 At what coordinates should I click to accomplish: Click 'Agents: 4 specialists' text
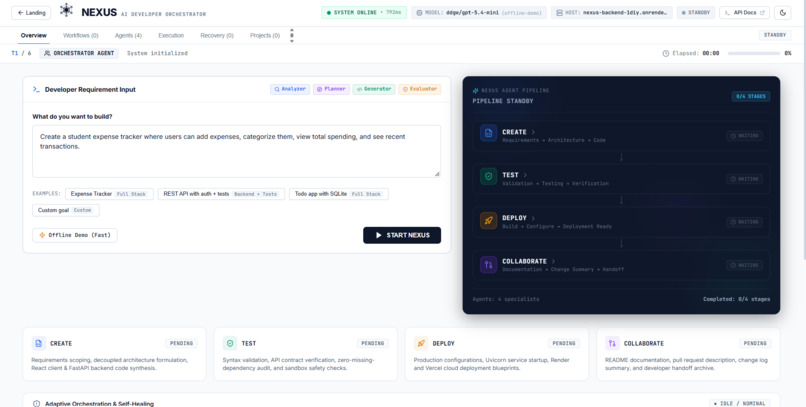point(506,299)
